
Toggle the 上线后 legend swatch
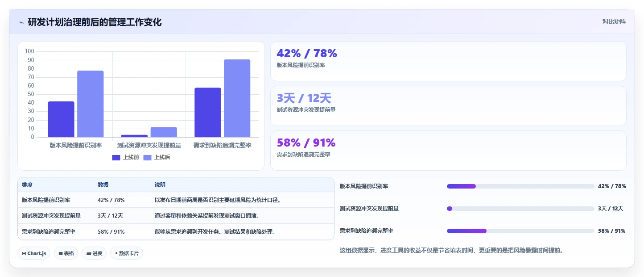tap(148, 157)
